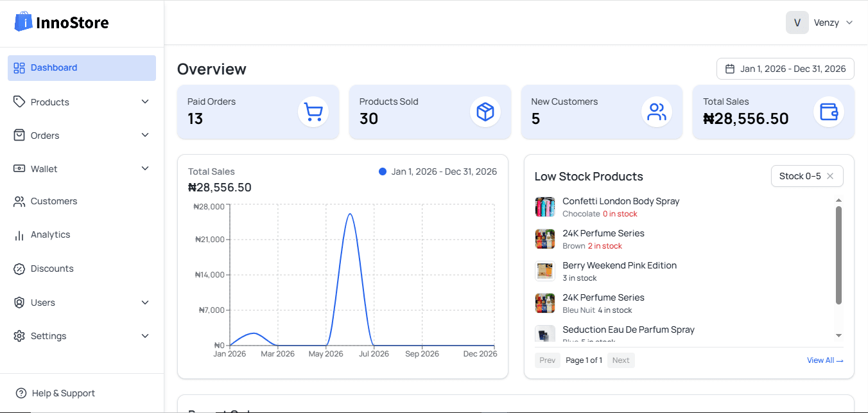Expand the Settings submenu chevron
Viewport: 868px width, 413px height.
tap(145, 336)
